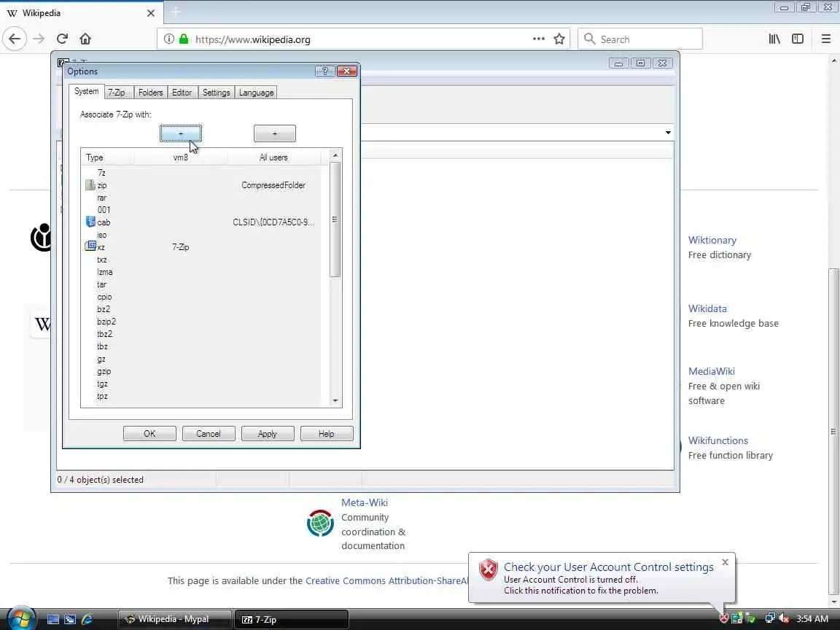Click file type list scroll down arrow
840x630 pixels.
click(x=335, y=401)
